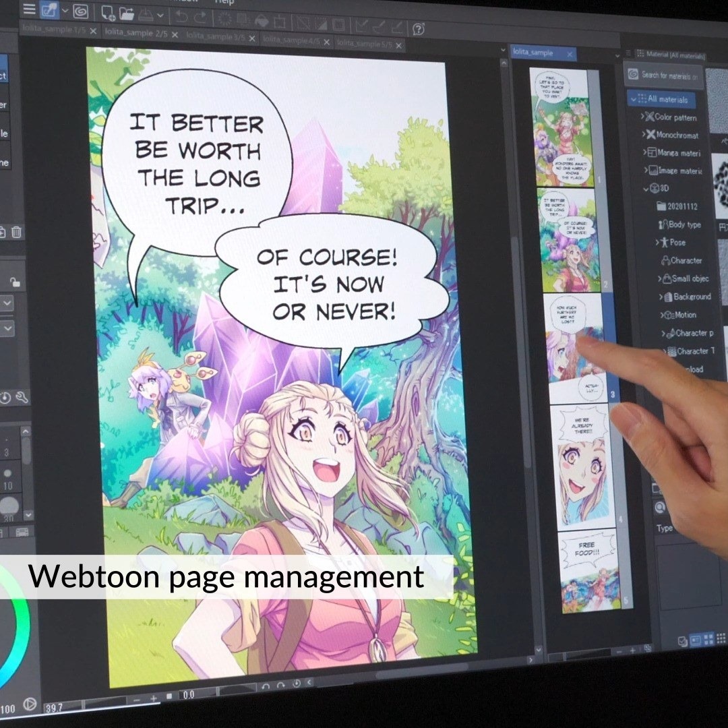The width and height of the screenshot is (728, 728).
Task: Switch to the lolita_sample 3/5 tab
Action: 216,36
